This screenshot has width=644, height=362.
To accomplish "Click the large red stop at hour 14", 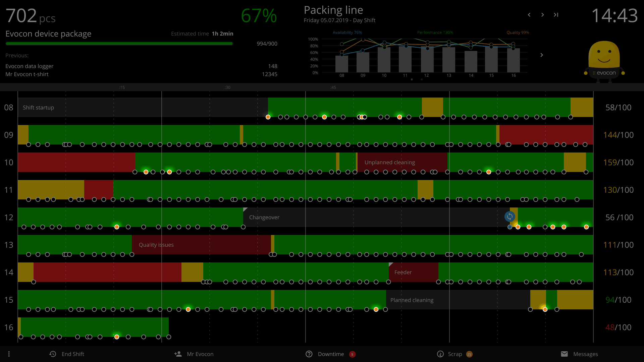I will click(107, 272).
